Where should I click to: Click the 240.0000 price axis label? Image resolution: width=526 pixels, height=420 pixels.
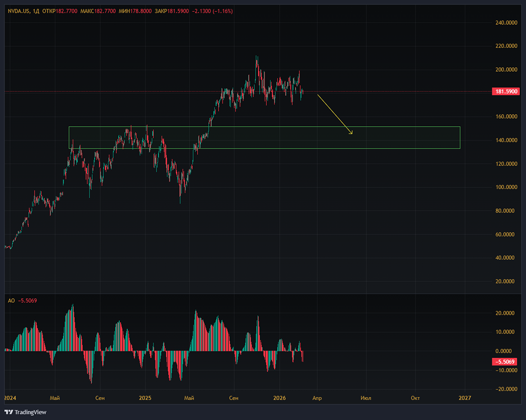(506, 23)
